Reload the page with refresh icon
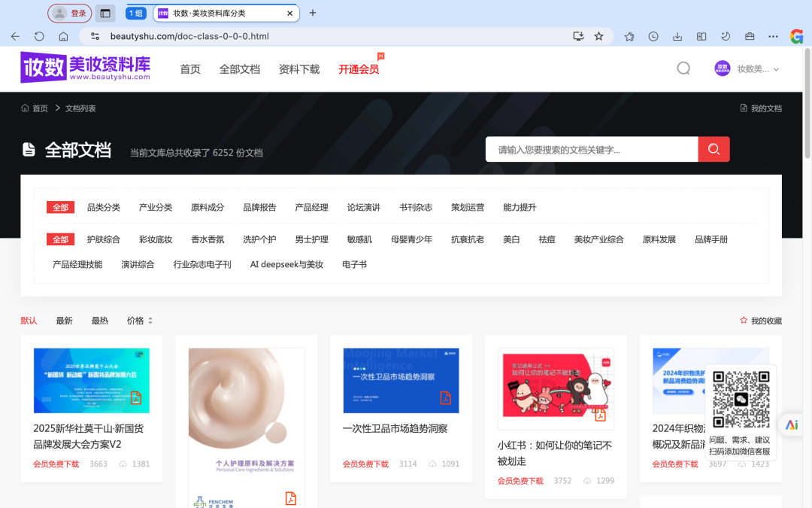The height and width of the screenshot is (508, 812). (39, 36)
